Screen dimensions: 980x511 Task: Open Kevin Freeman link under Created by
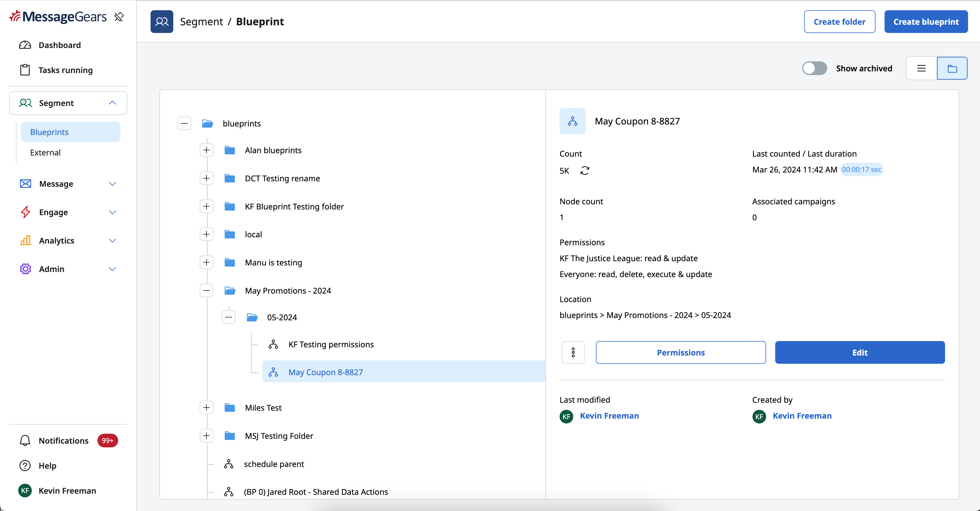[x=802, y=416]
